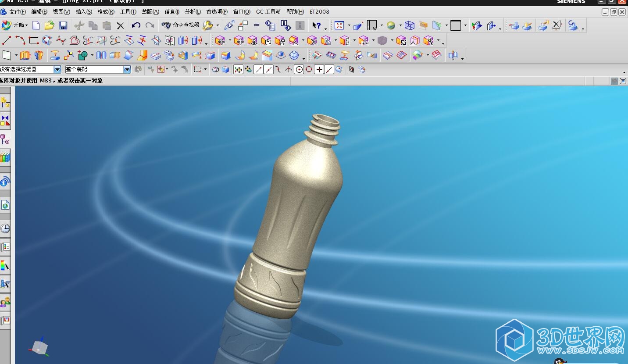Expand the Entire Assembly (整个装配) scope dropdown
The image size is (628, 364).
(127, 69)
